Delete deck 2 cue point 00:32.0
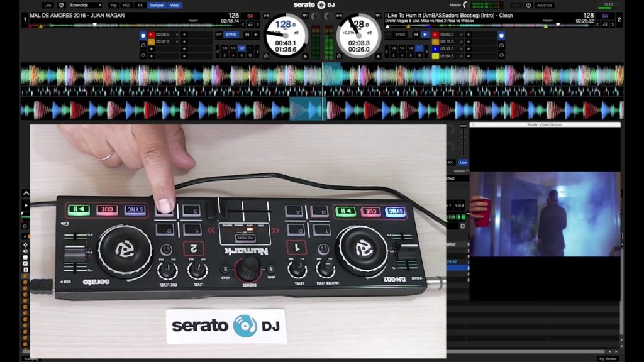The width and height of the screenshot is (644, 362). pos(461,49)
